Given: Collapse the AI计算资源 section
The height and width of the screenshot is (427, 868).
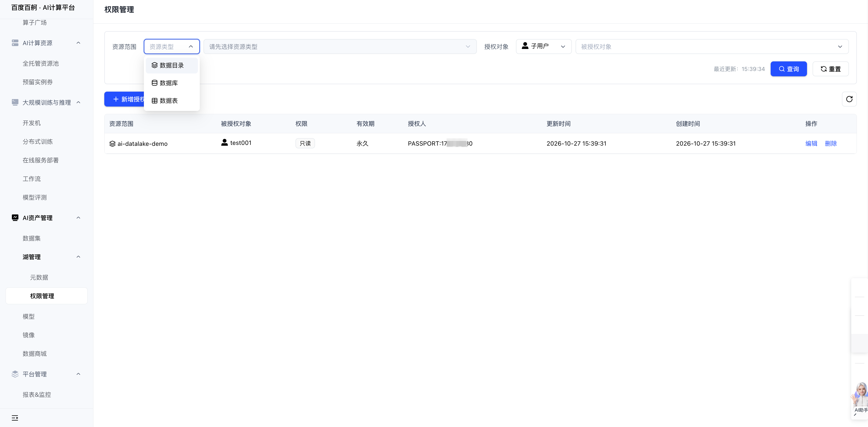Looking at the screenshot, I should (x=78, y=43).
